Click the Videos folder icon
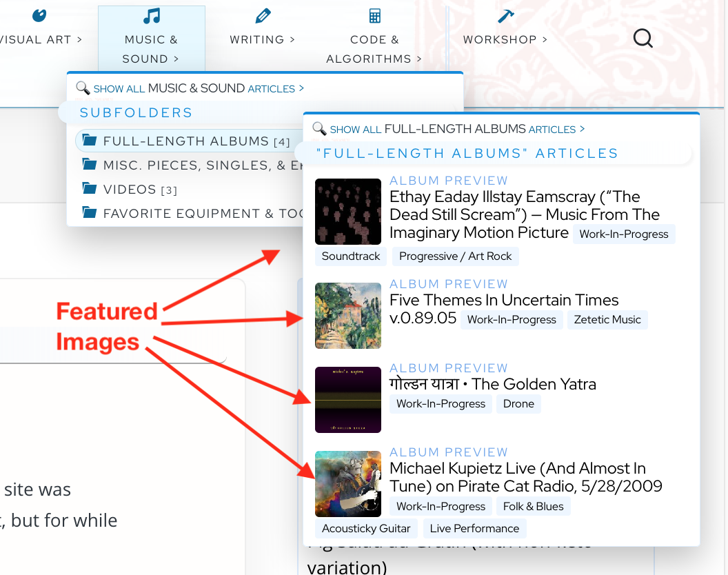This screenshot has width=728, height=575. point(89,189)
